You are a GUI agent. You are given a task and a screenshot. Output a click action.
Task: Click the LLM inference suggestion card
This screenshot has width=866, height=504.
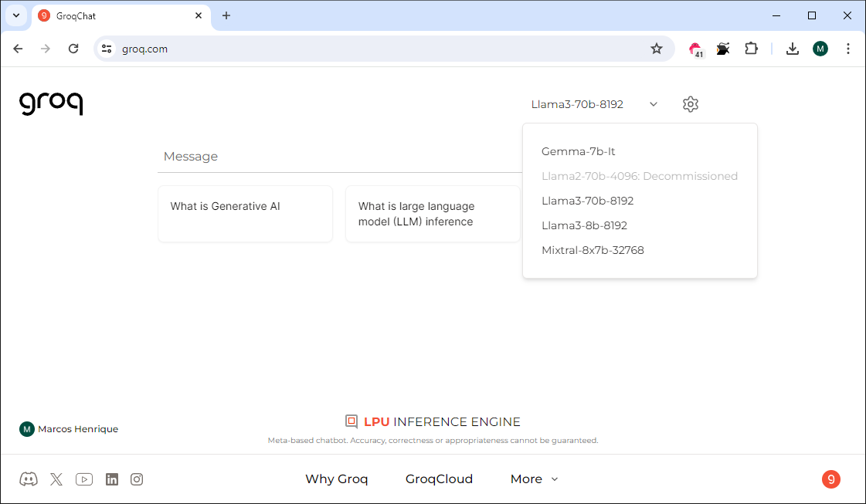(433, 214)
